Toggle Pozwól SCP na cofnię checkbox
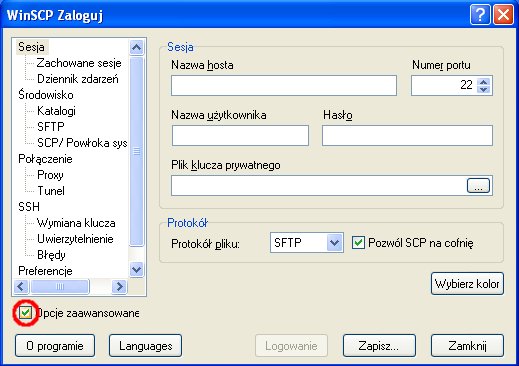Image resolution: width=519 pixels, height=366 pixels. click(x=358, y=243)
